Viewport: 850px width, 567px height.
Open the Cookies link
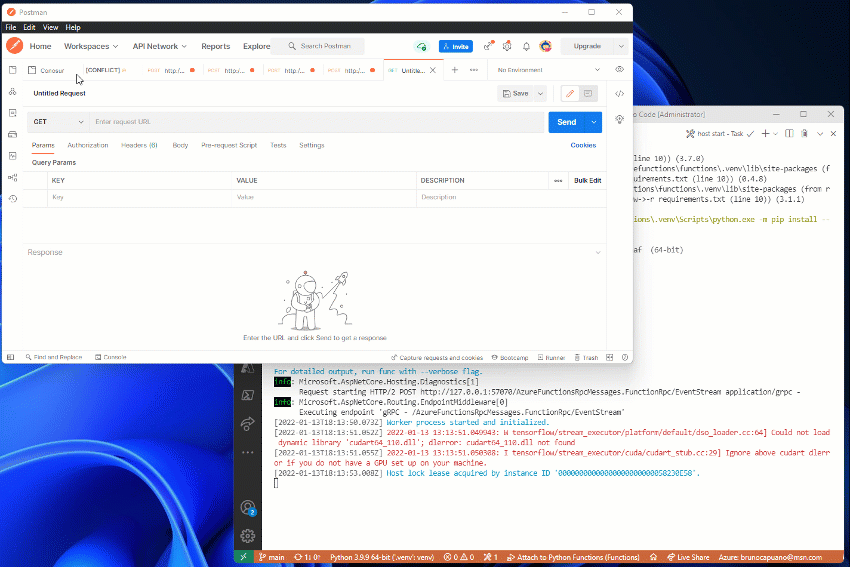click(x=583, y=145)
